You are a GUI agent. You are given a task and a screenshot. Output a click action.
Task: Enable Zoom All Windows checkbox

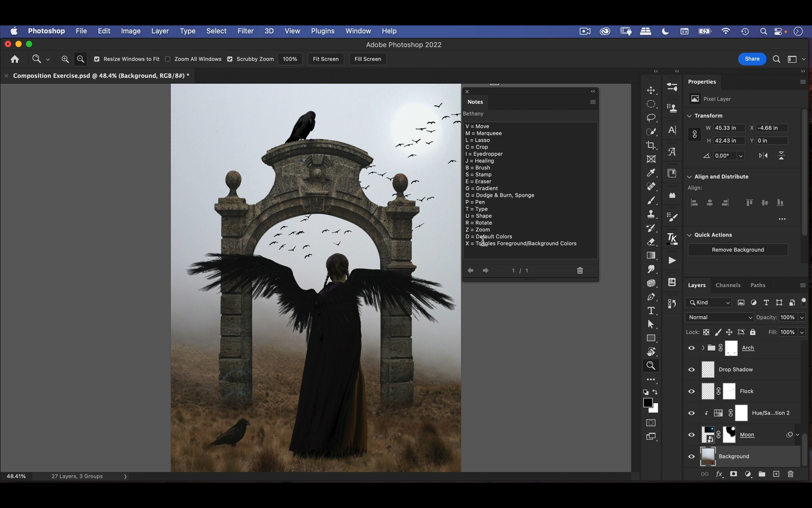[x=168, y=59]
